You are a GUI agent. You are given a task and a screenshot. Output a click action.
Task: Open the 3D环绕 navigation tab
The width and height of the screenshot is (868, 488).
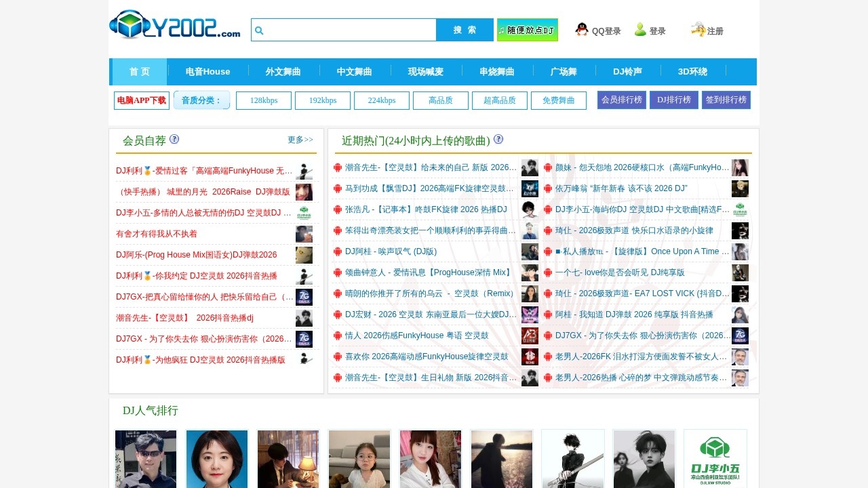pyautogui.click(x=692, y=72)
